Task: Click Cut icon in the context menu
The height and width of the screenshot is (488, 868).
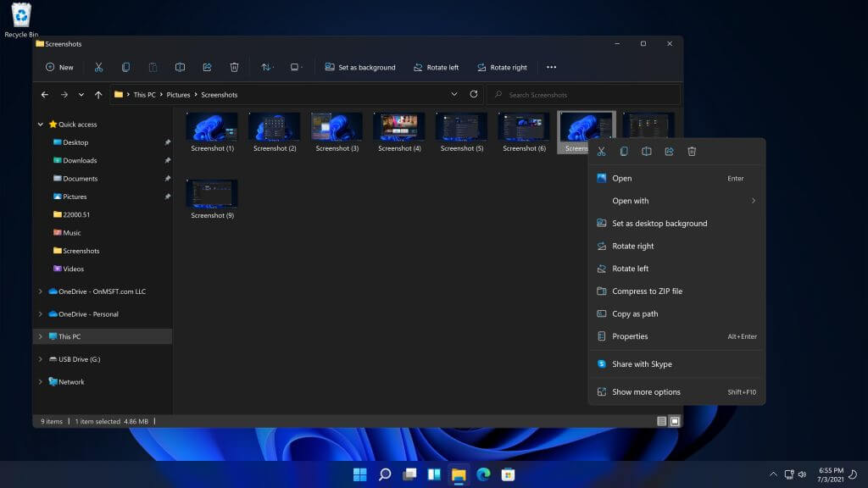Action: click(x=601, y=152)
